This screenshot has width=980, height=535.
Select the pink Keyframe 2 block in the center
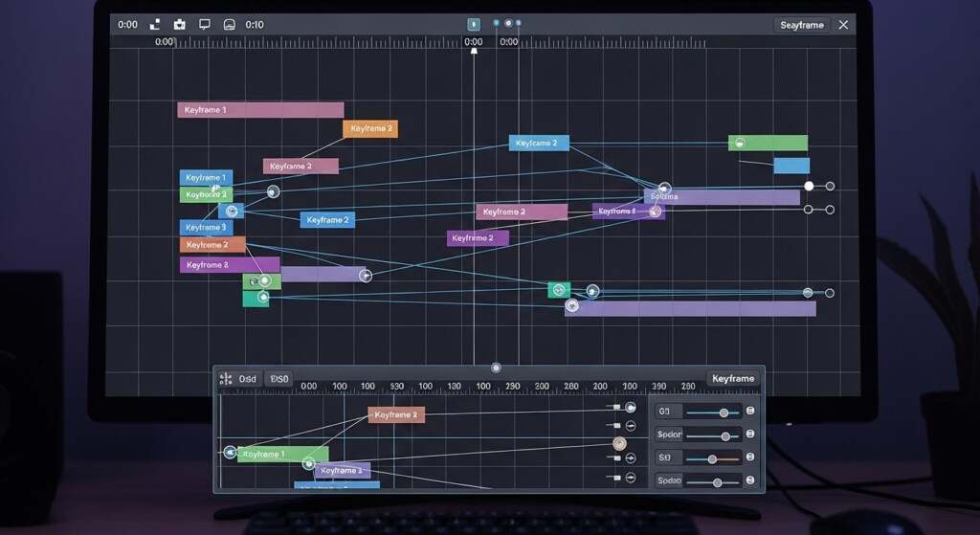522,212
